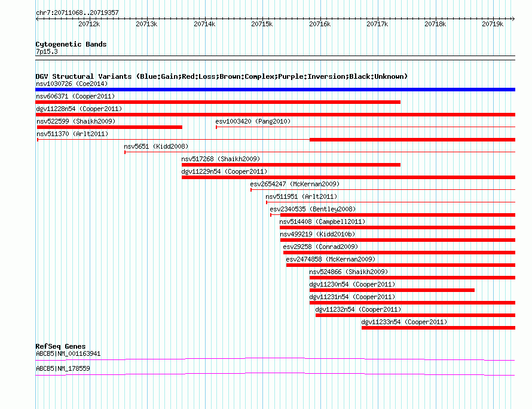Select the 7p15.3 band label
532x409 pixels.
point(47,51)
